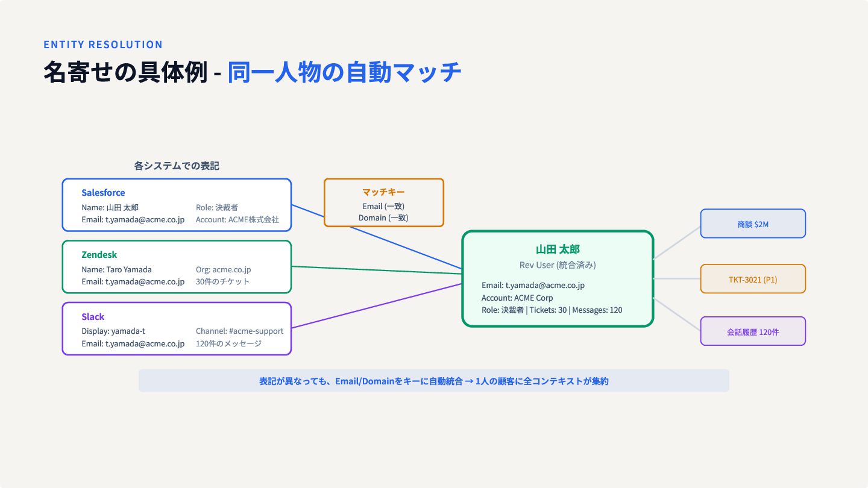Select the black title text "名寄せの具体例"

coord(125,73)
